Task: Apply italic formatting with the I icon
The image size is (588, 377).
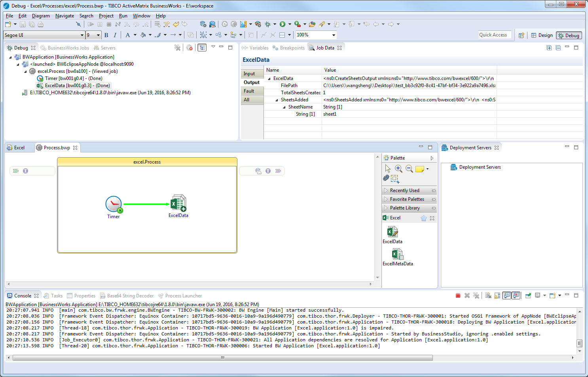Action: pyautogui.click(x=115, y=35)
